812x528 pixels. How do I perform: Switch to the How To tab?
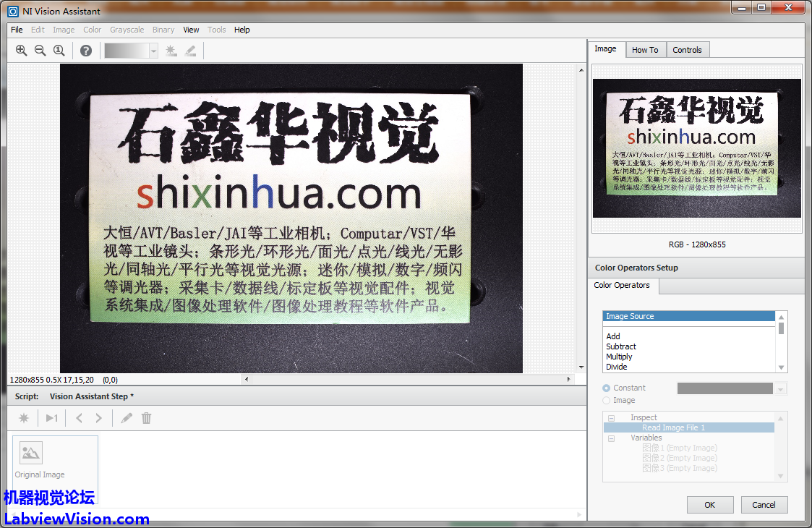click(645, 50)
